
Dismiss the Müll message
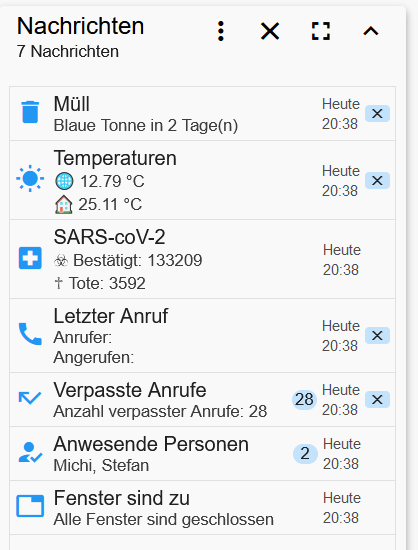pos(377,114)
